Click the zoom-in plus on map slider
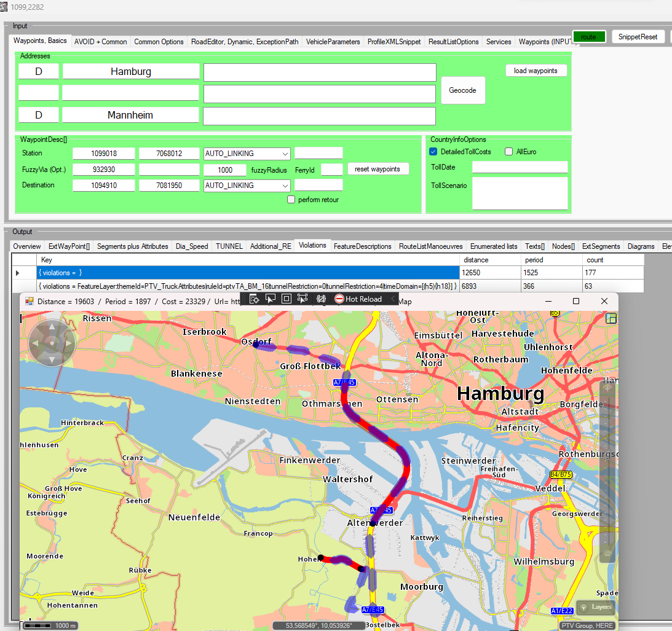The height and width of the screenshot is (631, 672). [x=607, y=388]
